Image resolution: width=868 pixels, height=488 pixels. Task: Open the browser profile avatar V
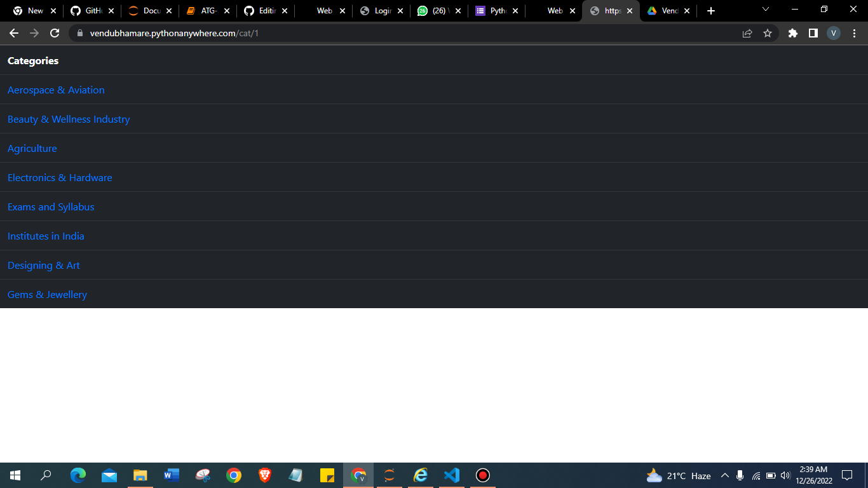click(833, 32)
